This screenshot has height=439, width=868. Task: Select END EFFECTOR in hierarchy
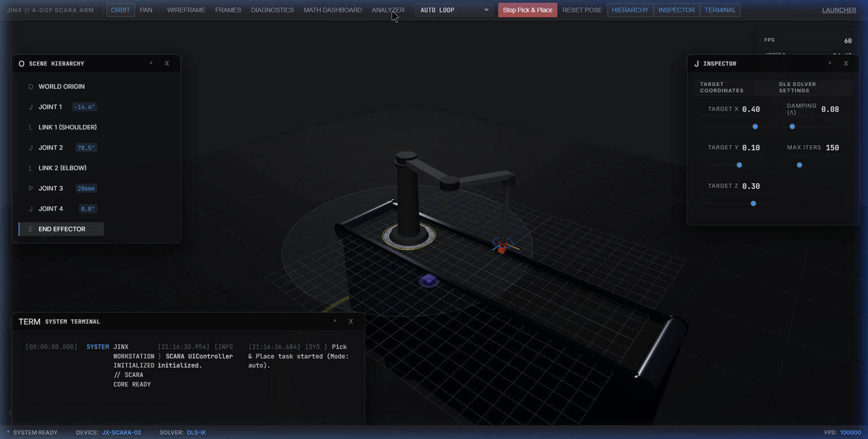(x=61, y=229)
